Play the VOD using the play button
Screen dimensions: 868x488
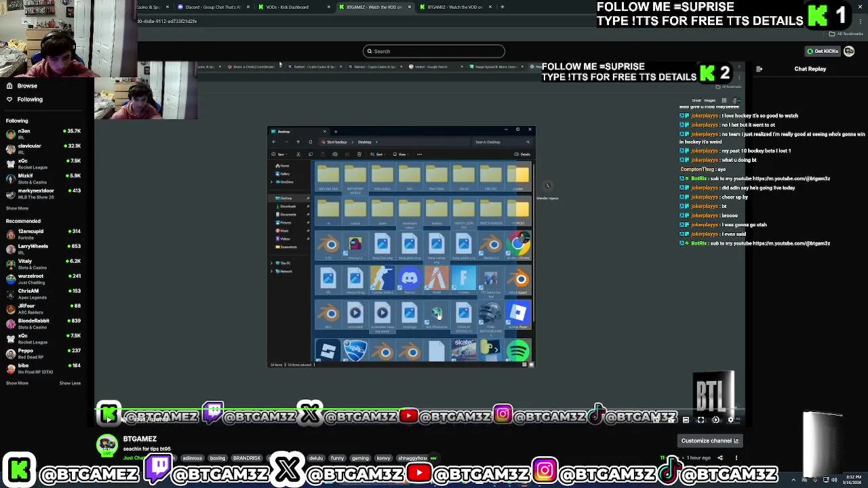pyautogui.click(x=110, y=419)
